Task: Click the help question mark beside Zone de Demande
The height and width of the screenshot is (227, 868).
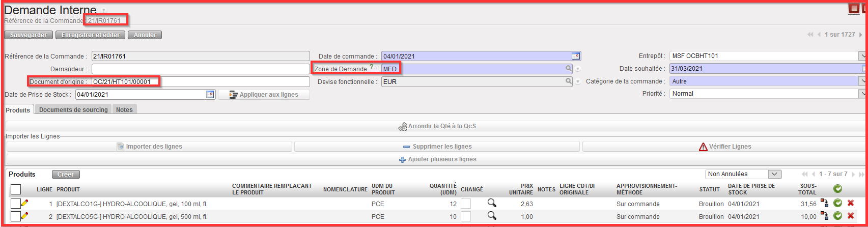Action: [371, 67]
